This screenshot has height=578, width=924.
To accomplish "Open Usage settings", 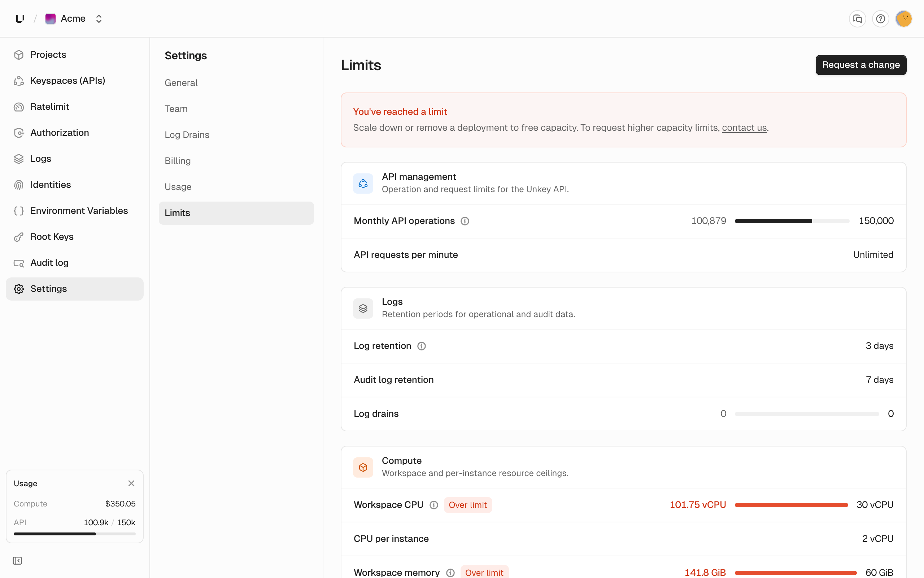I will (236, 187).
